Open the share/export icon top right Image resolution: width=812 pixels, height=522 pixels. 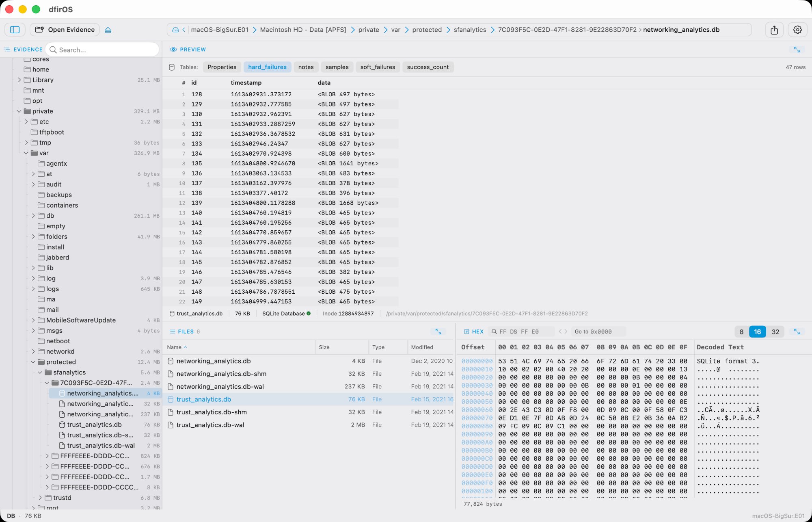click(775, 29)
